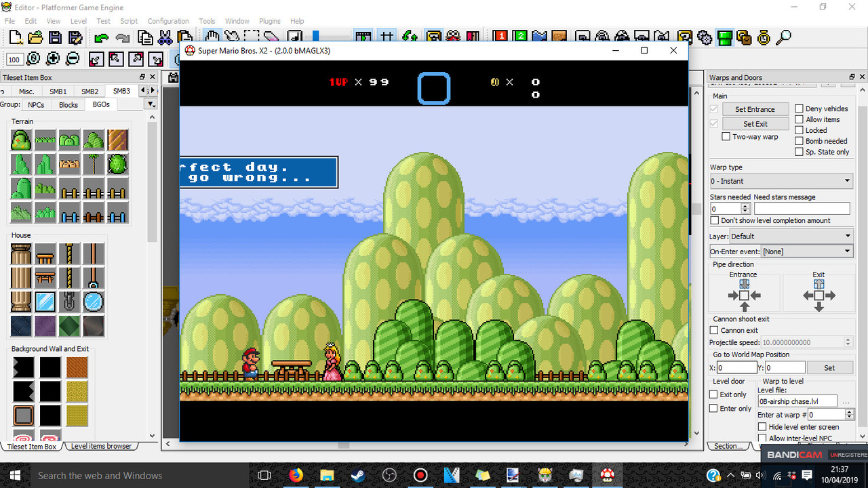Viewport: 868px width, 488px height.
Task: Toggle Bomb needed checkbox
Action: [x=799, y=141]
